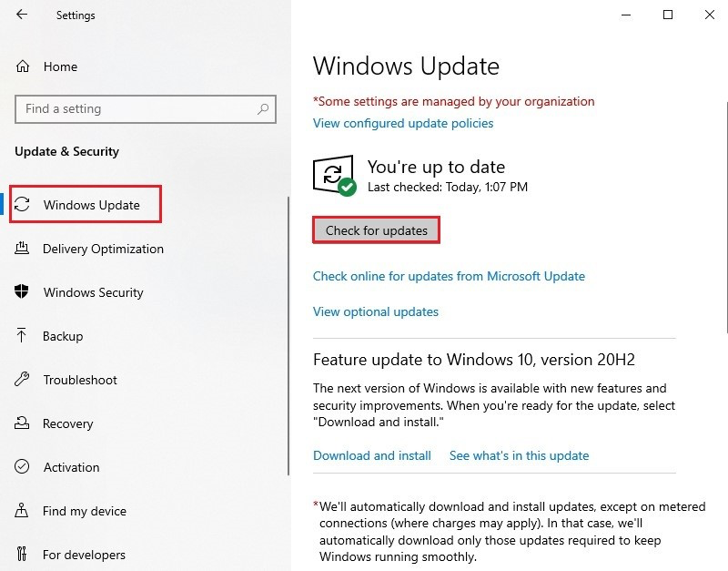Image resolution: width=728 pixels, height=571 pixels.
Task: Click the Activation checkmark icon
Action: click(22, 466)
